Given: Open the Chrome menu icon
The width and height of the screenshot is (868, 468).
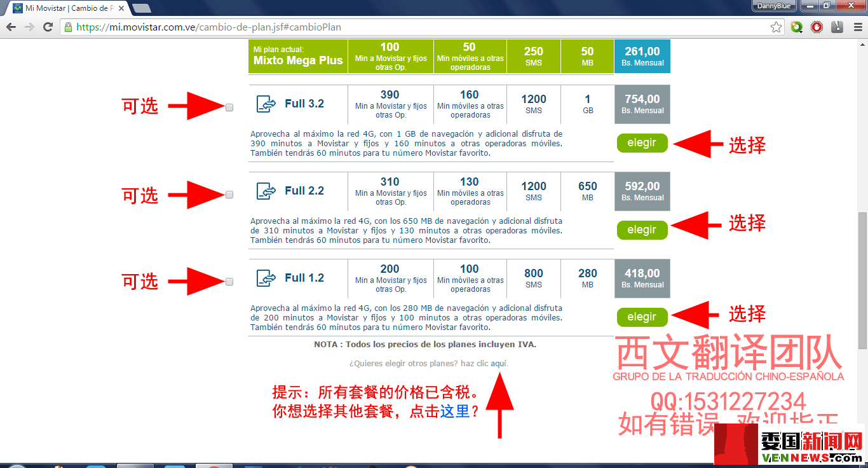Looking at the screenshot, I should tap(857, 27).
